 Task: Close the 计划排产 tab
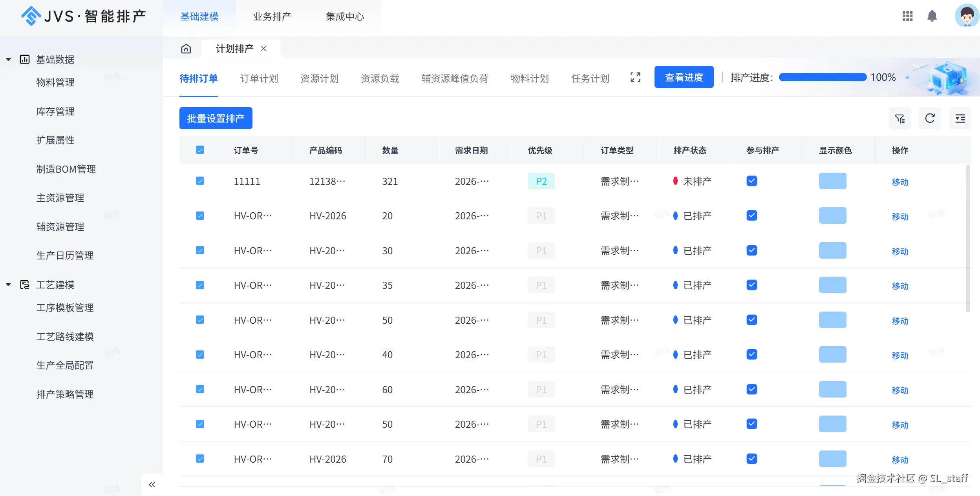264,49
